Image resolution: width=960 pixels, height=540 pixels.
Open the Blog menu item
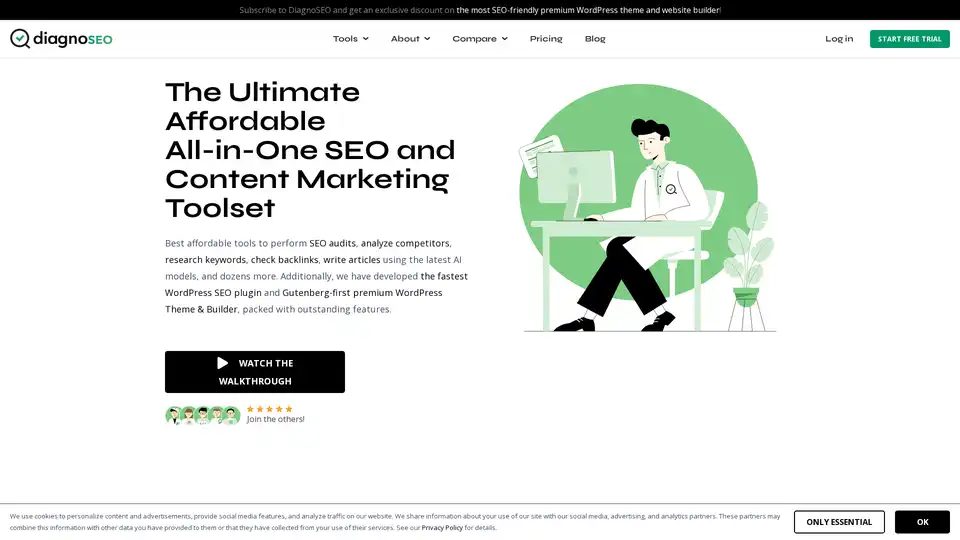(594, 39)
